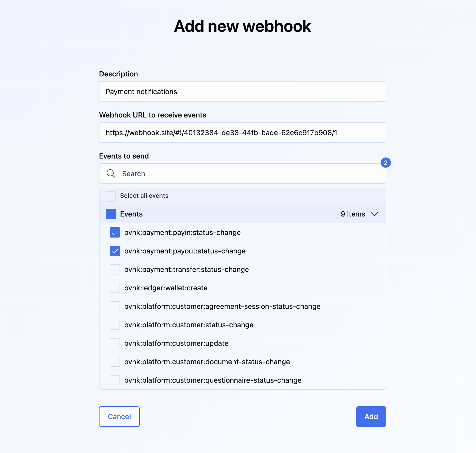Click into the Webhook URL field

pos(242,133)
